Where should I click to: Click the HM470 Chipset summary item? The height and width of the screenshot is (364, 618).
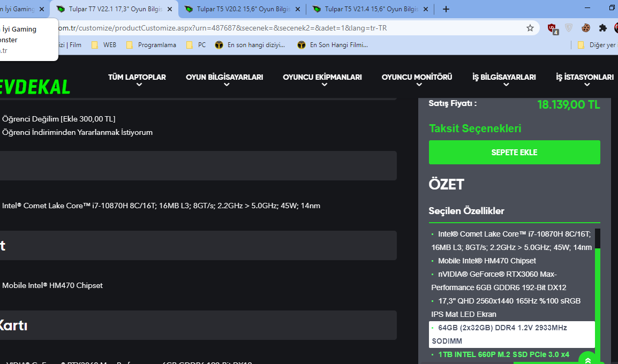point(487,261)
